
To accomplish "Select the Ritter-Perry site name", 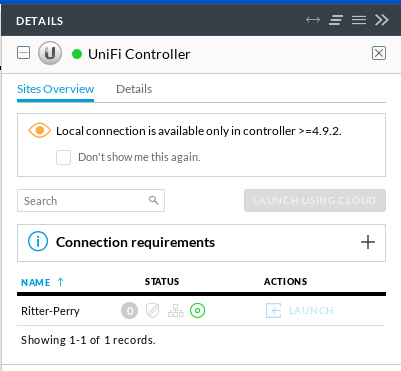I will (x=50, y=311).
